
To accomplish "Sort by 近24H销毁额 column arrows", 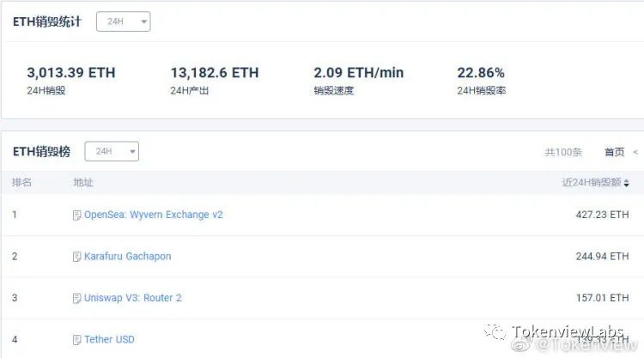I will pos(626,183).
